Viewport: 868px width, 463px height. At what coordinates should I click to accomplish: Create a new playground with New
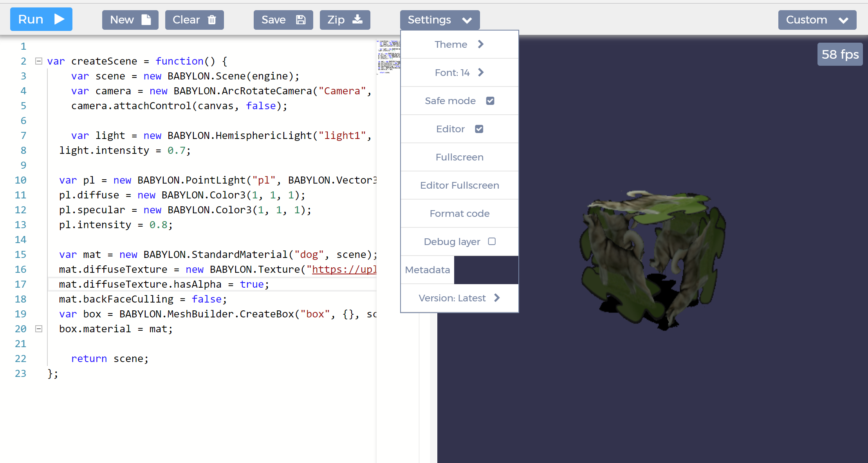tap(130, 20)
